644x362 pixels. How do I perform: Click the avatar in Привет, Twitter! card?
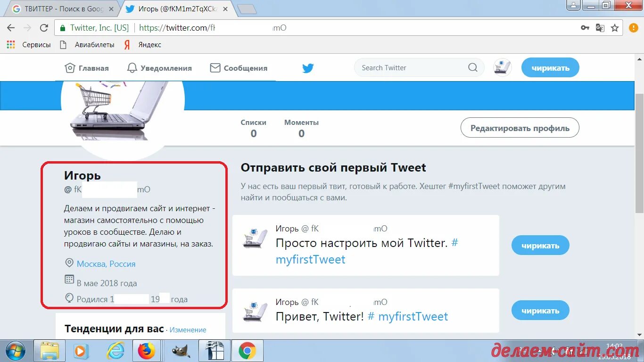255,312
